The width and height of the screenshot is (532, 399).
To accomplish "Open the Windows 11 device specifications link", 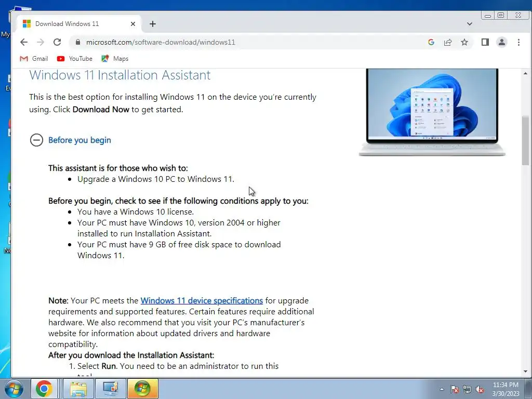I will (x=202, y=301).
